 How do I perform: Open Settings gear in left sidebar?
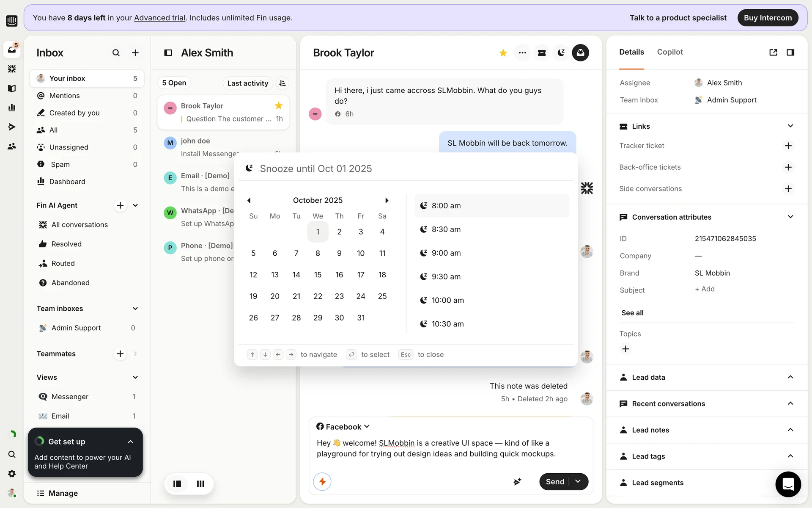click(x=12, y=474)
